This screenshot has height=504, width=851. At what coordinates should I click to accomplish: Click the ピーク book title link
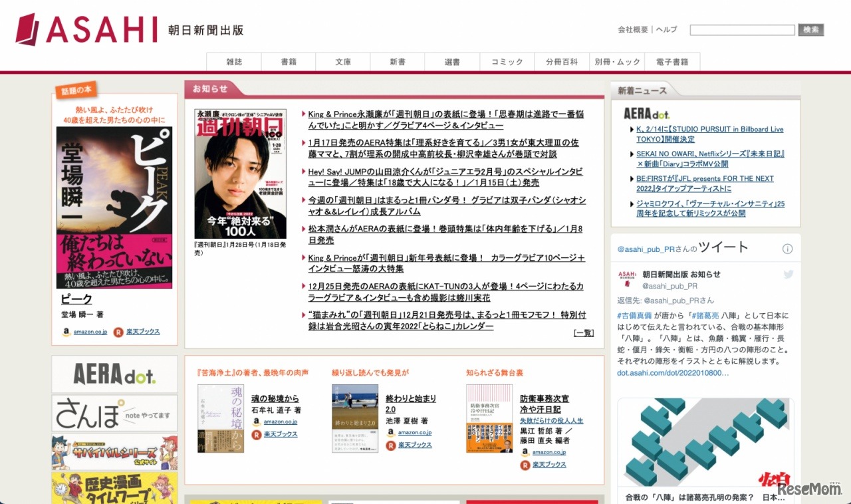[x=76, y=299]
